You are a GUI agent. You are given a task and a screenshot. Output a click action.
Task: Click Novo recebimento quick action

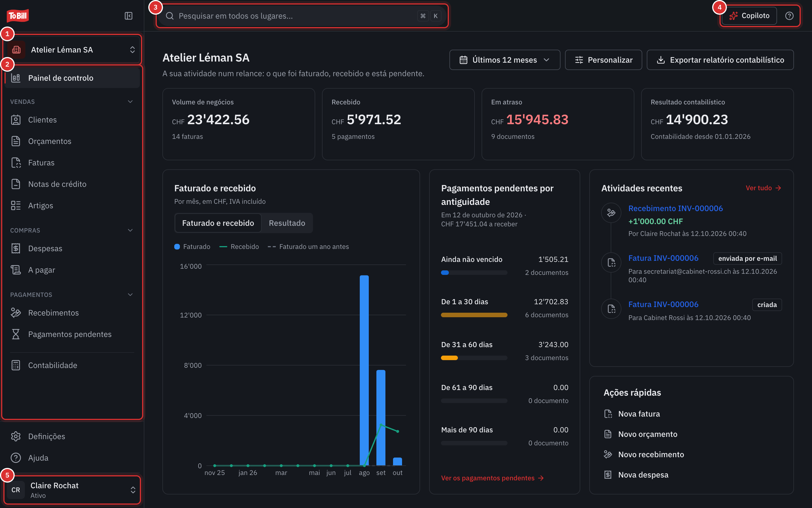coord(644,455)
